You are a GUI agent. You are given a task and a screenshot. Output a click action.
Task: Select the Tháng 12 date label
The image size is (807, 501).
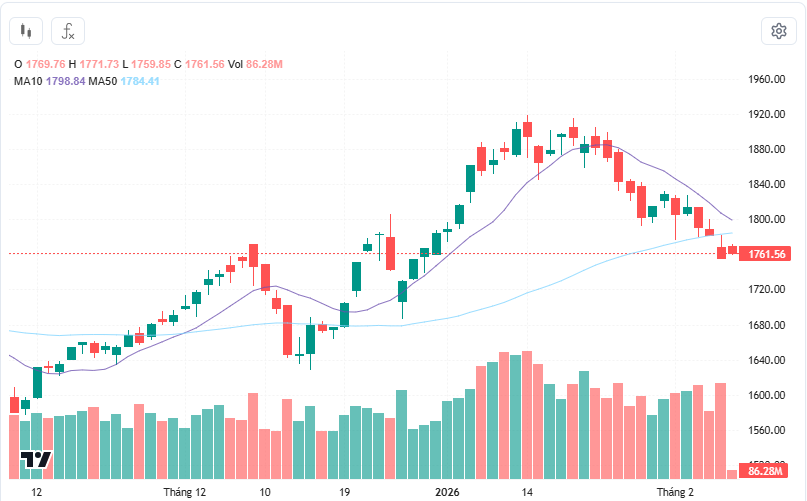point(184,493)
